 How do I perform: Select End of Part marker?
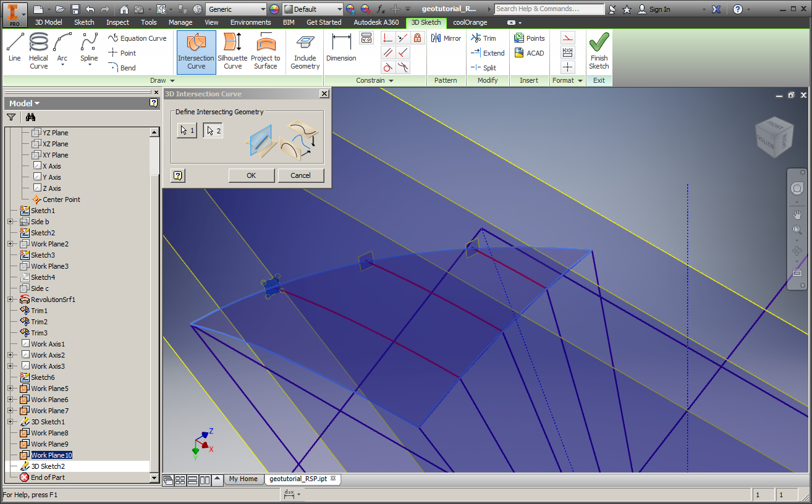click(x=48, y=477)
